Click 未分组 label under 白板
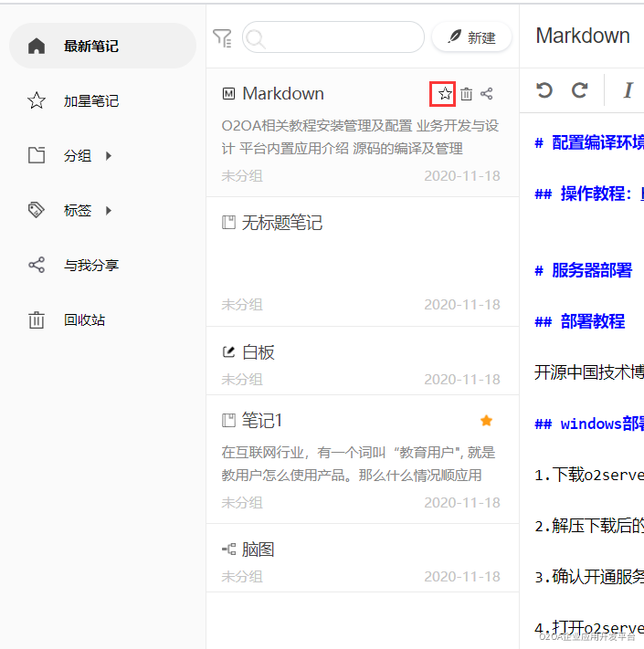The image size is (644, 649). [x=242, y=379]
